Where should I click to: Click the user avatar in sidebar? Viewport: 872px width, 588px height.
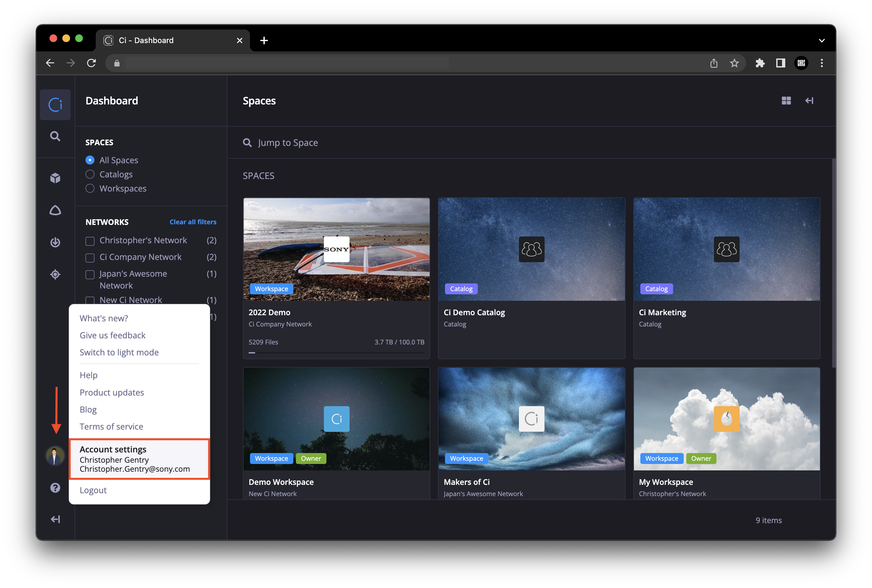(x=55, y=456)
